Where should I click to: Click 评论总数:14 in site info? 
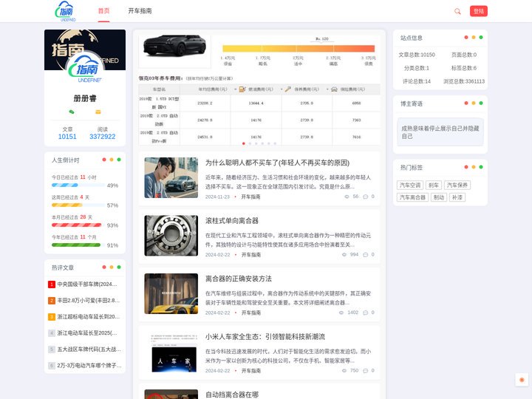pyautogui.click(x=417, y=81)
